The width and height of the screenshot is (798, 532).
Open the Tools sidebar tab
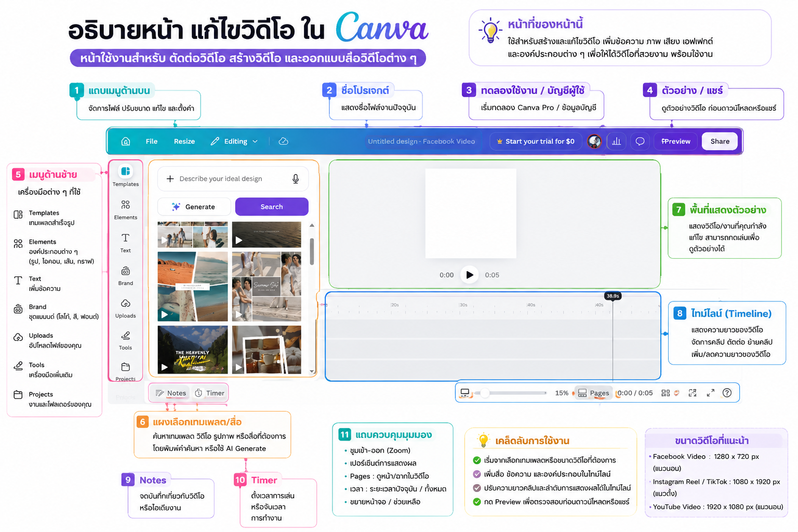pyautogui.click(x=126, y=340)
